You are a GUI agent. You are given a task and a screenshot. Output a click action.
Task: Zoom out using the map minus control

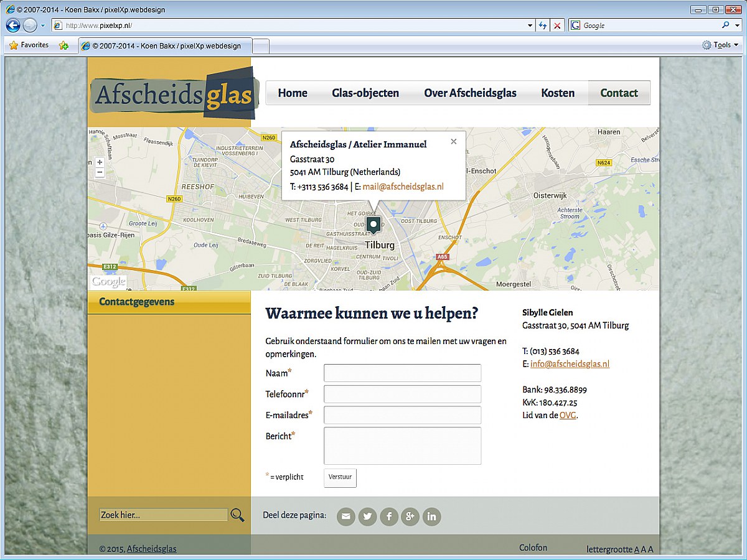pyautogui.click(x=100, y=172)
